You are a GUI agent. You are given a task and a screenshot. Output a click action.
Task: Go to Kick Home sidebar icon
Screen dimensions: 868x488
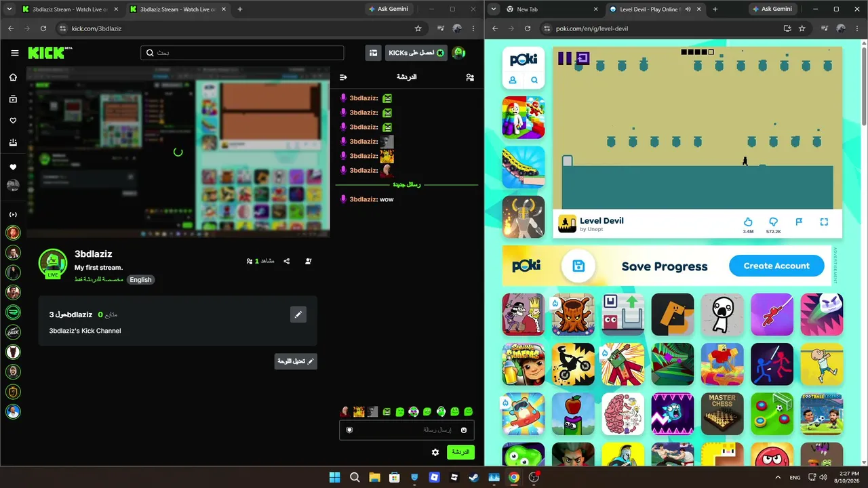[x=13, y=77]
